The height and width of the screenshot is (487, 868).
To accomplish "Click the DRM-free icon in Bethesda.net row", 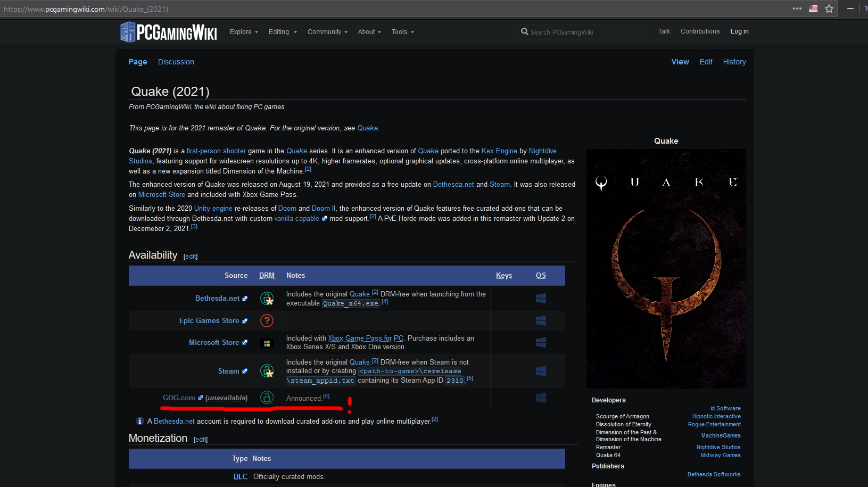I will (267, 299).
